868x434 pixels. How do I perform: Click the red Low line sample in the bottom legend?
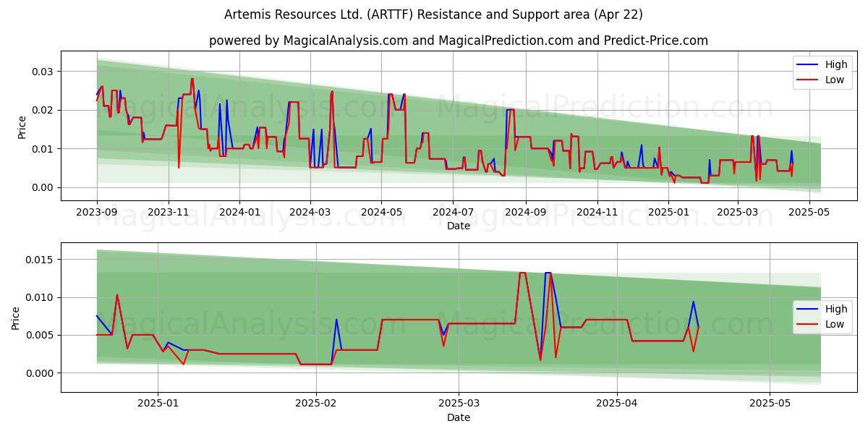click(808, 324)
